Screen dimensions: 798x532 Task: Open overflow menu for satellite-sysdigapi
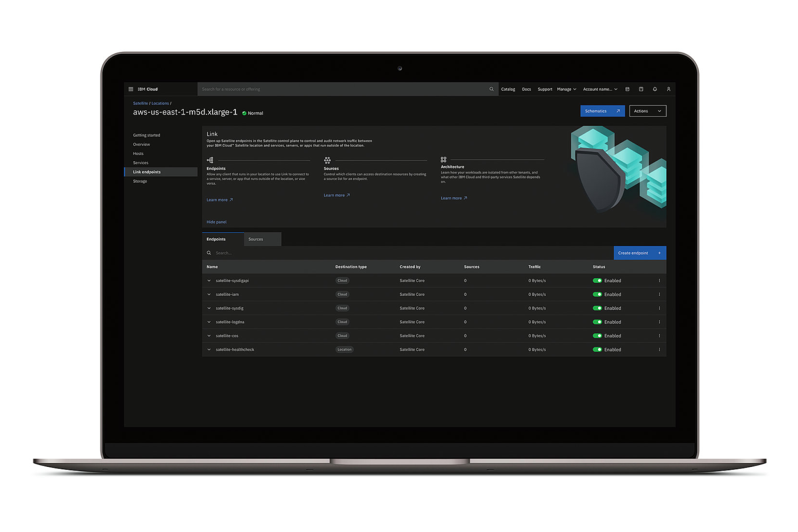pyautogui.click(x=659, y=281)
